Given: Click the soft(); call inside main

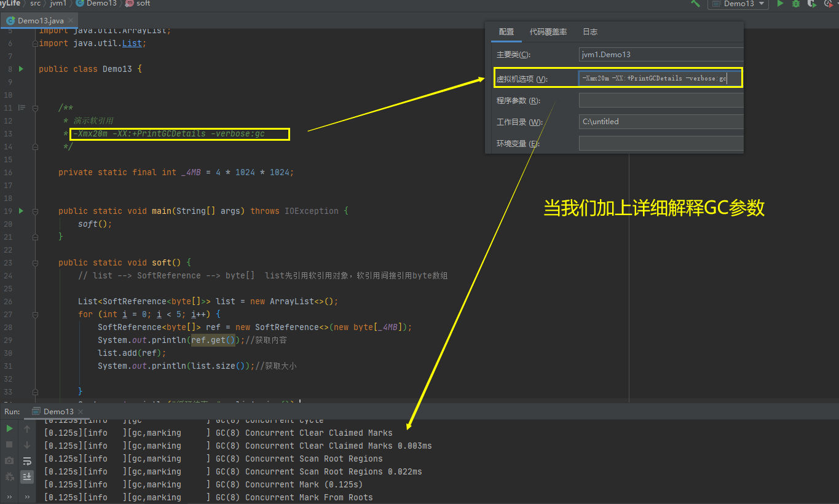Looking at the screenshot, I should pyautogui.click(x=95, y=224).
